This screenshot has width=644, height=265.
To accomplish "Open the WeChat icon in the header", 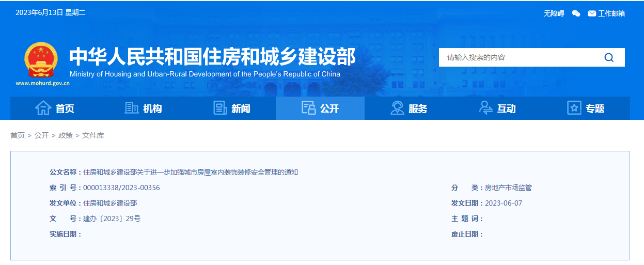I will coord(576,13).
